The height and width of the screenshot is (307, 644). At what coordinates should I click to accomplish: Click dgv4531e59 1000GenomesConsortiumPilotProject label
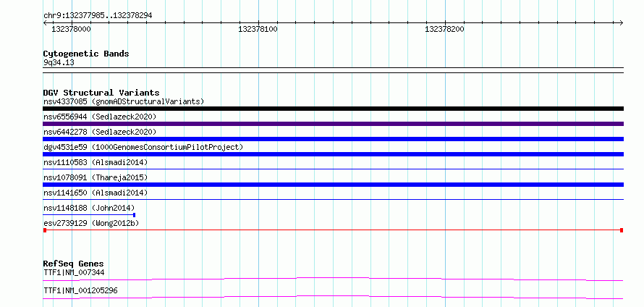(143, 147)
